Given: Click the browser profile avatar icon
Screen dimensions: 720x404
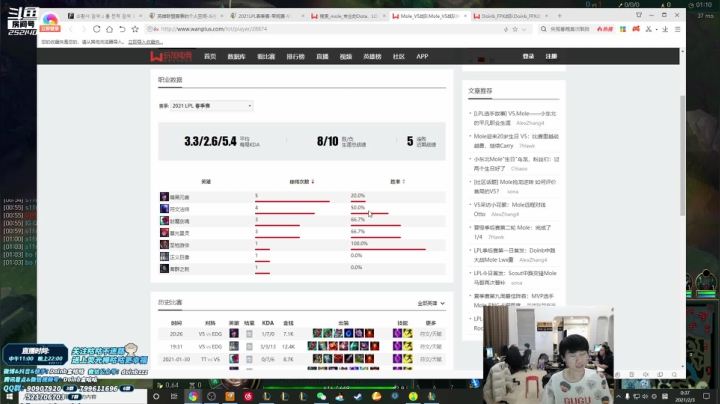Looking at the screenshot, I should click(x=50, y=20).
